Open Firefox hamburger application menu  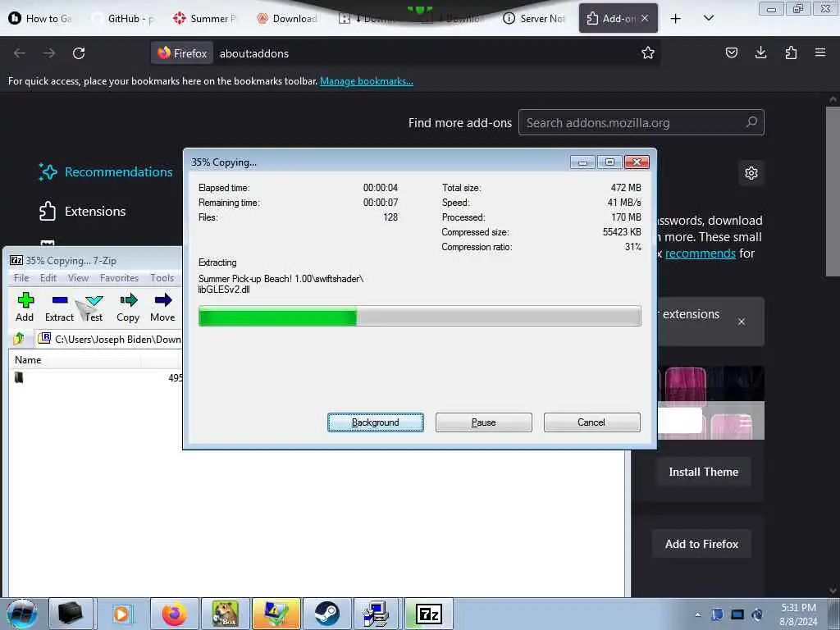tap(820, 52)
